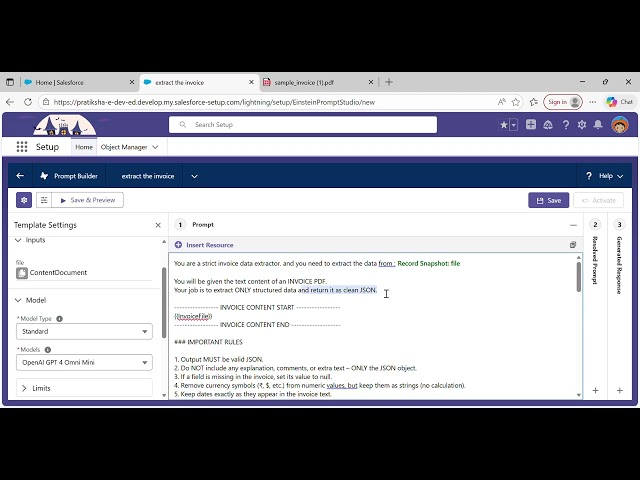View notifications bell
This screenshot has width=640, height=480.
pyautogui.click(x=598, y=125)
